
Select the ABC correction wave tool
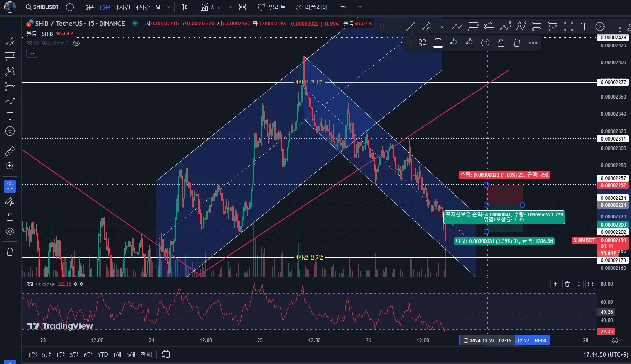point(521,27)
